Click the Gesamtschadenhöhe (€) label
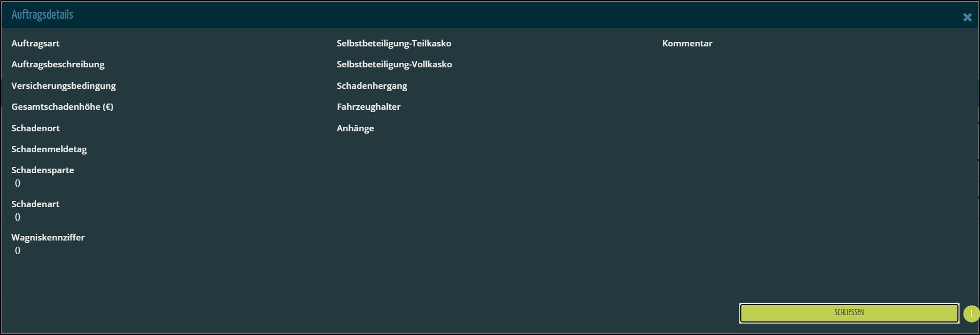980x335 pixels. (62, 107)
